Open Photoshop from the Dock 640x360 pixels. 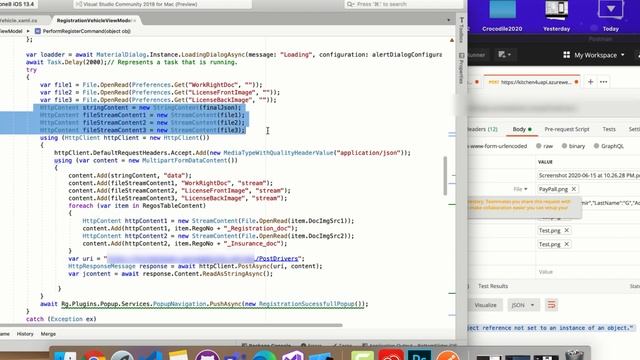point(420,355)
